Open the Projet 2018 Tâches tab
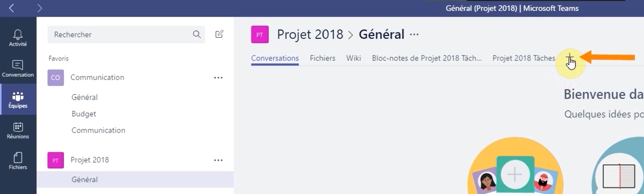 pyautogui.click(x=524, y=58)
